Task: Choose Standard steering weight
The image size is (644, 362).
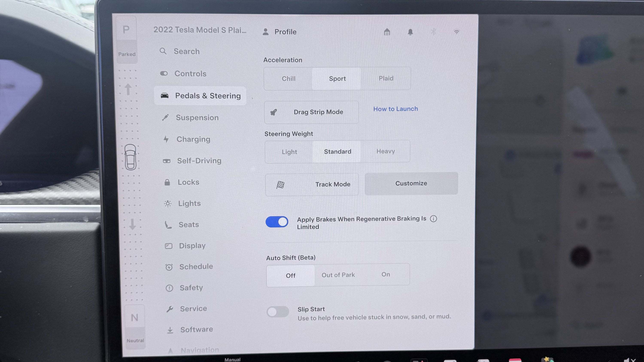Action: click(337, 152)
